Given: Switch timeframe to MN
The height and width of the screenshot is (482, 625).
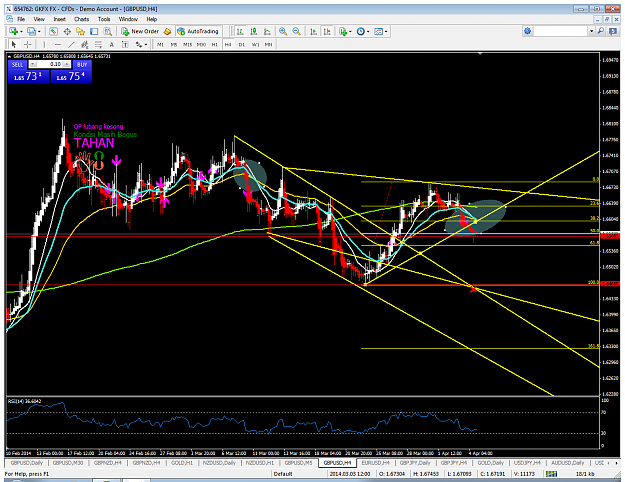Looking at the screenshot, I should pos(269,45).
